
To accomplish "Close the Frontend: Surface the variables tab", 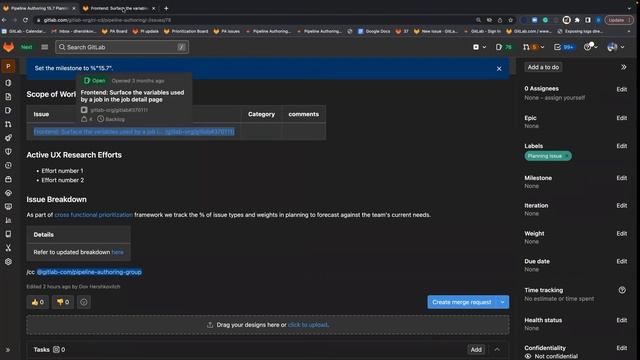I will [x=153, y=8].
